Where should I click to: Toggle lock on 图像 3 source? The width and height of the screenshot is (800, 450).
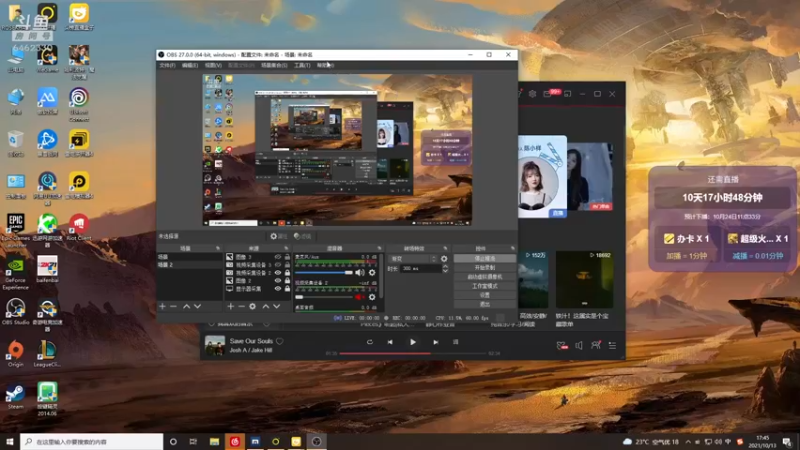[287, 257]
